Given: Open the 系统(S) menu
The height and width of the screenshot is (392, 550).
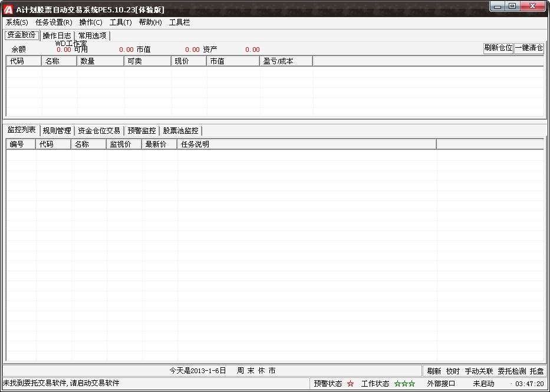Looking at the screenshot, I should coord(16,22).
